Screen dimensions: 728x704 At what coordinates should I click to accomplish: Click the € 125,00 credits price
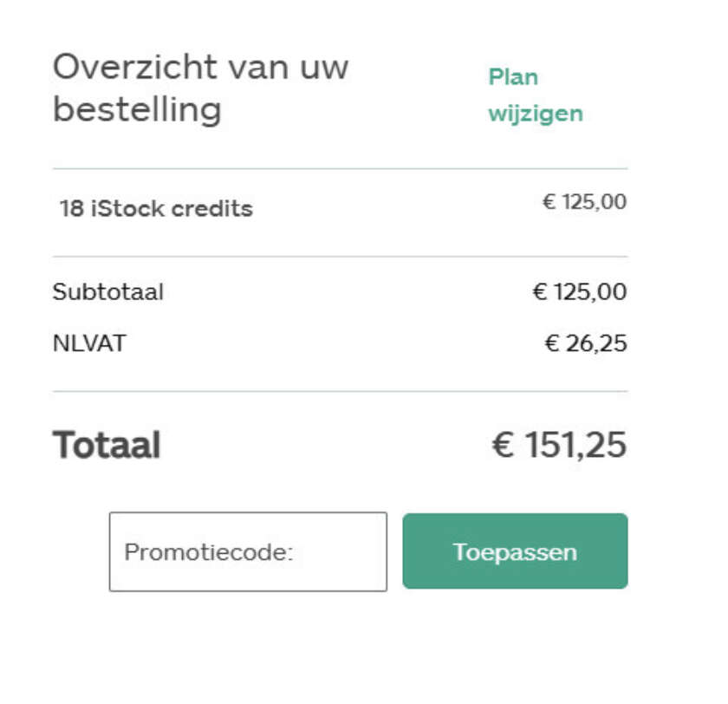coord(584,203)
